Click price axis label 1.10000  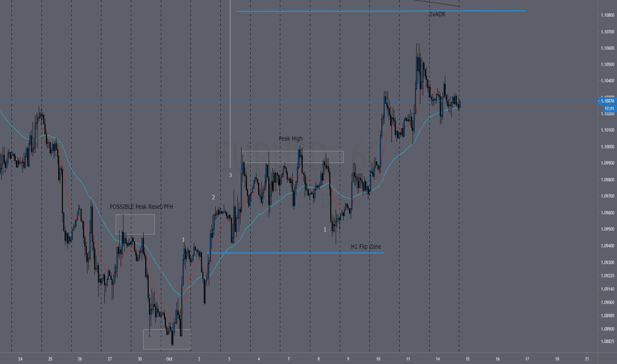(x=608, y=146)
